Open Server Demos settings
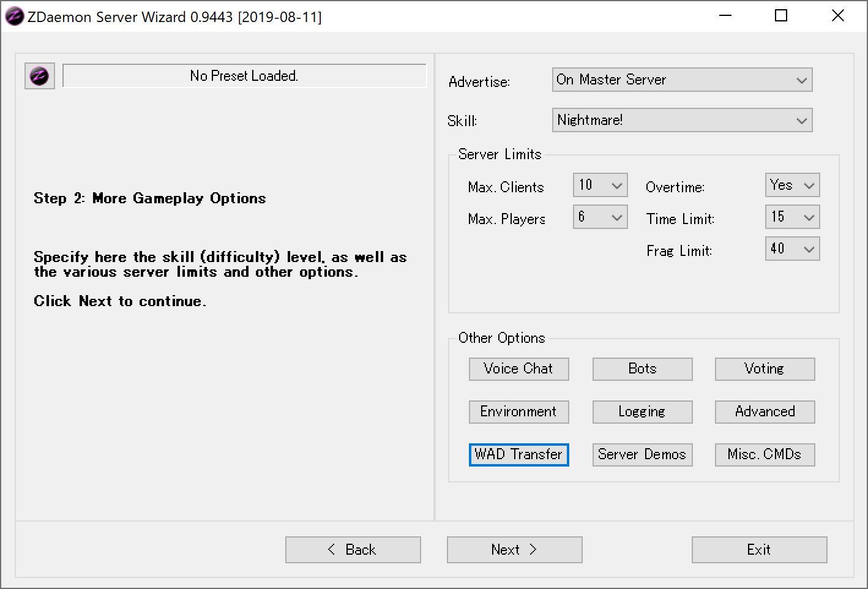The height and width of the screenshot is (589, 868). (x=642, y=455)
